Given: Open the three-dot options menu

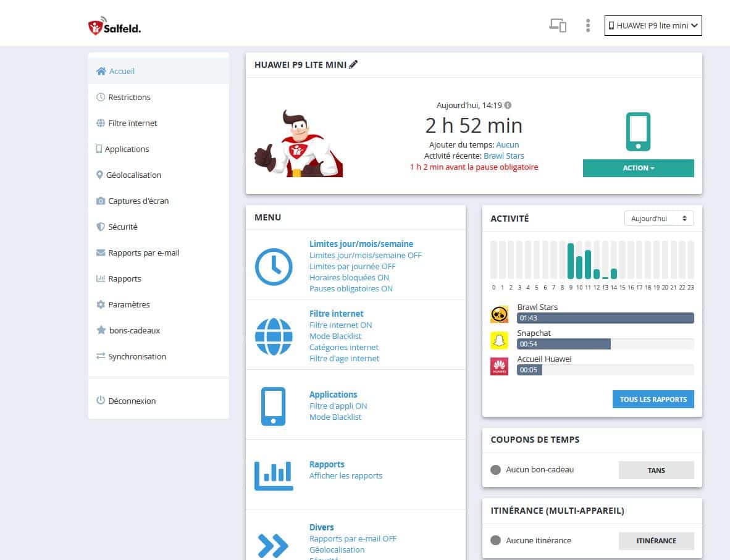Looking at the screenshot, I should [x=588, y=25].
